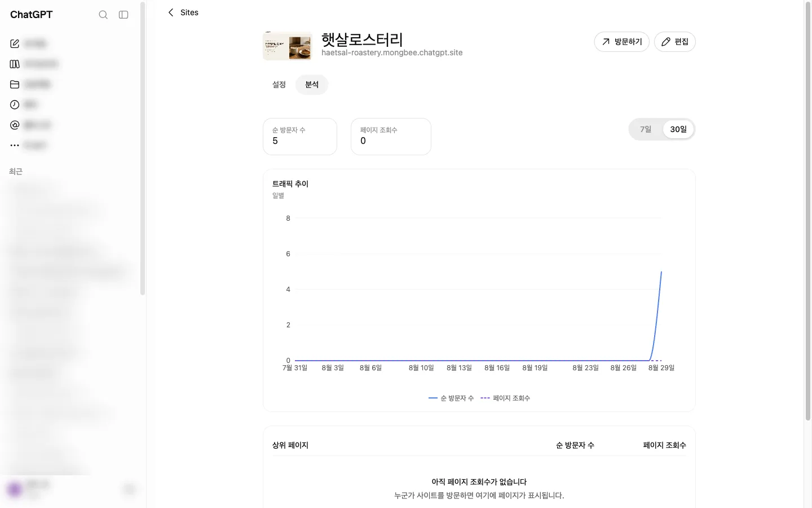Viewport: 812px width, 508px height.
Task: Click the 7월 31일 axis label
Action: (295, 367)
